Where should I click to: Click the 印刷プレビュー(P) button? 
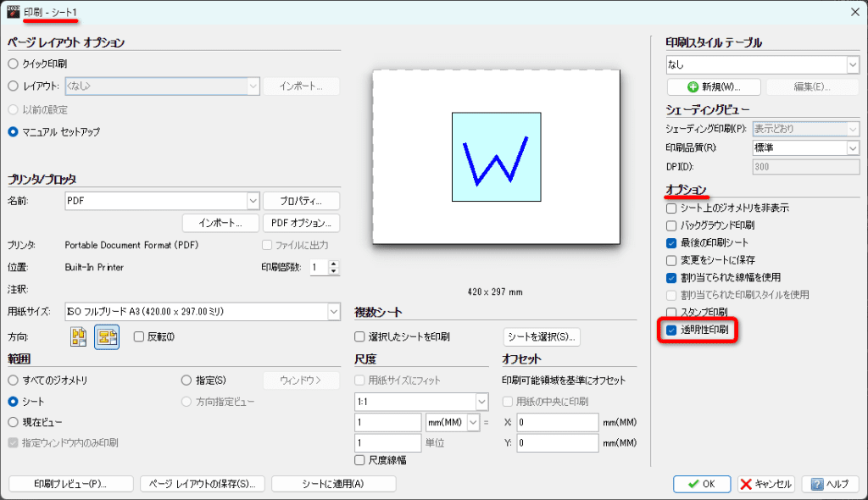tap(71, 484)
